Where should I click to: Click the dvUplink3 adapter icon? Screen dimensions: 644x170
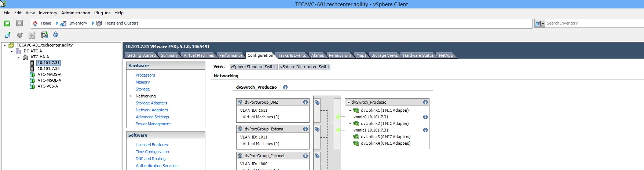coord(356,137)
